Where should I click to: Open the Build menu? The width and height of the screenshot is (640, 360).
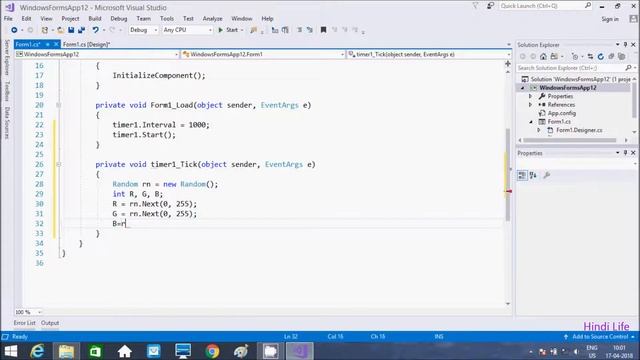coord(95,19)
